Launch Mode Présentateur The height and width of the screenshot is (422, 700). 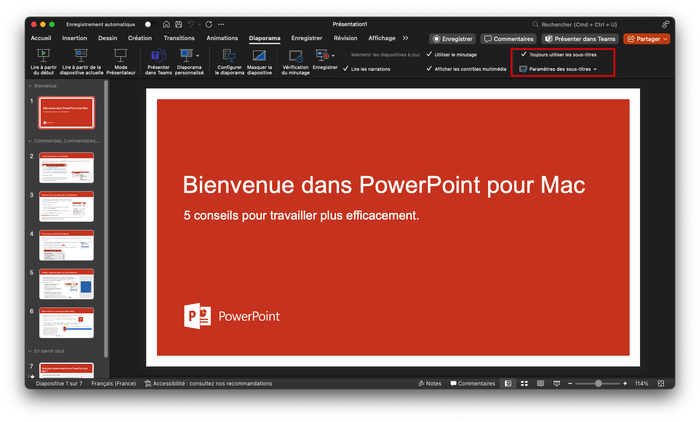121,61
